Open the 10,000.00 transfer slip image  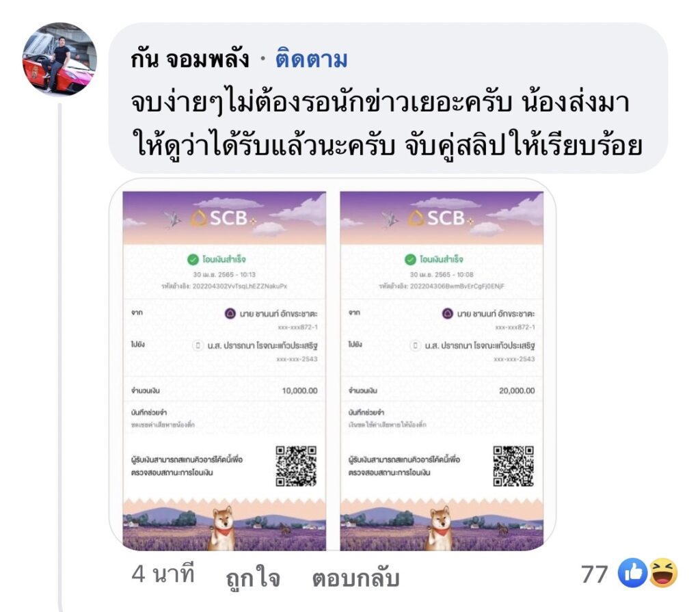[x=224, y=371]
